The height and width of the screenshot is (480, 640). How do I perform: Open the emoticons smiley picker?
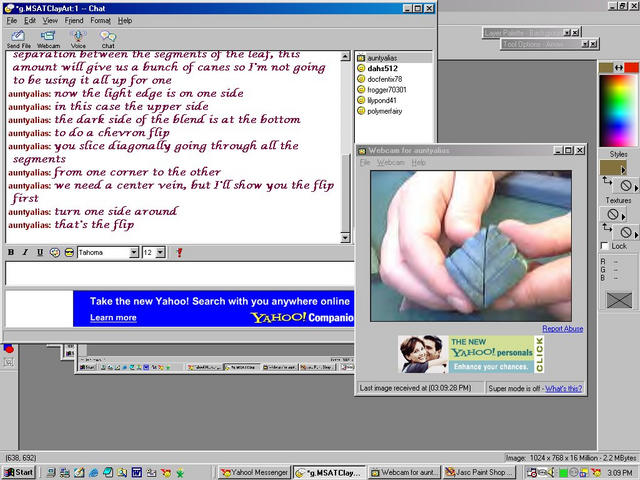coord(69,253)
